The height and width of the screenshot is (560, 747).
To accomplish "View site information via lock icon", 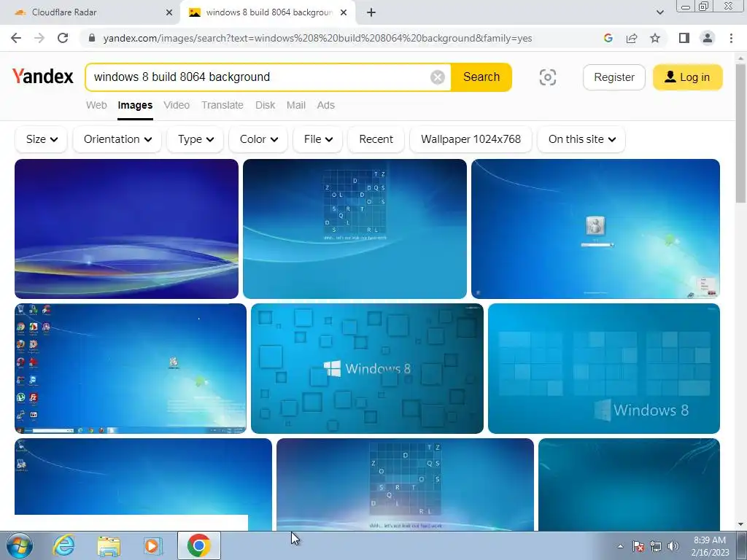I will (x=92, y=38).
